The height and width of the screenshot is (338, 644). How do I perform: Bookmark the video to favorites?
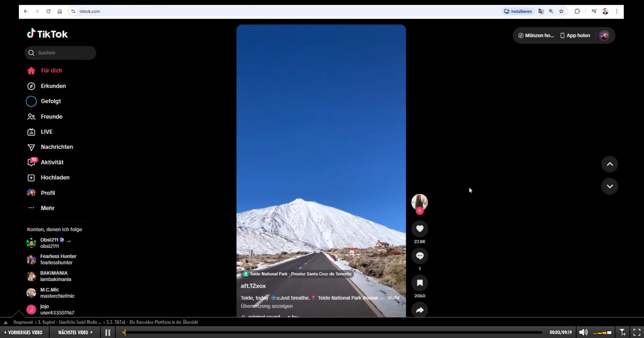(x=419, y=283)
